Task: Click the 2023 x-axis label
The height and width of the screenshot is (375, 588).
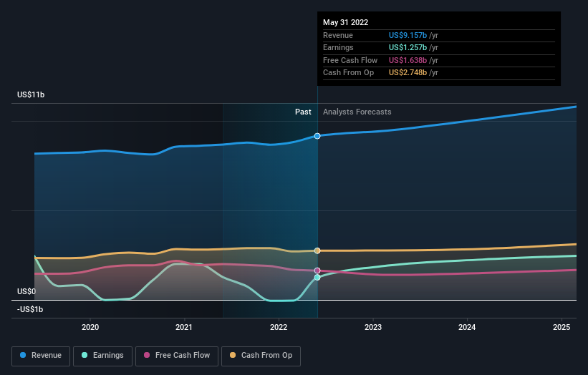Action: pos(373,328)
